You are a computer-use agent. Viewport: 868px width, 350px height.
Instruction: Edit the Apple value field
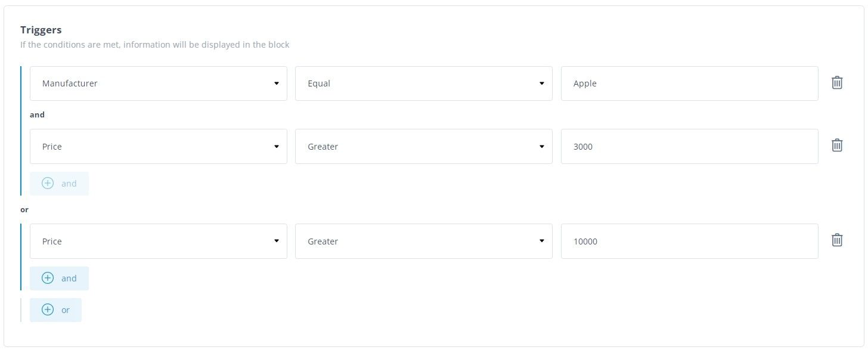pyautogui.click(x=690, y=83)
